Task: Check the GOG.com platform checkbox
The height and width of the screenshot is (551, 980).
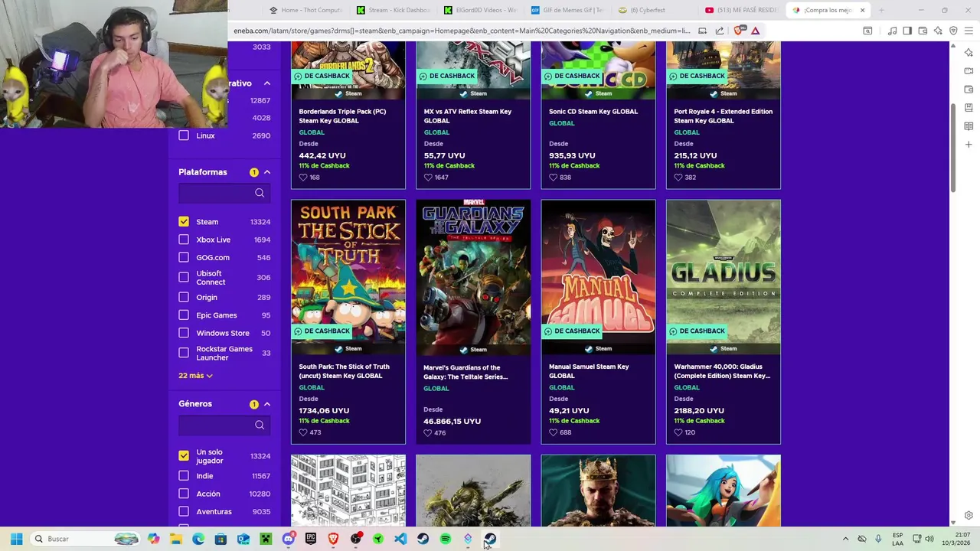Action: (184, 257)
